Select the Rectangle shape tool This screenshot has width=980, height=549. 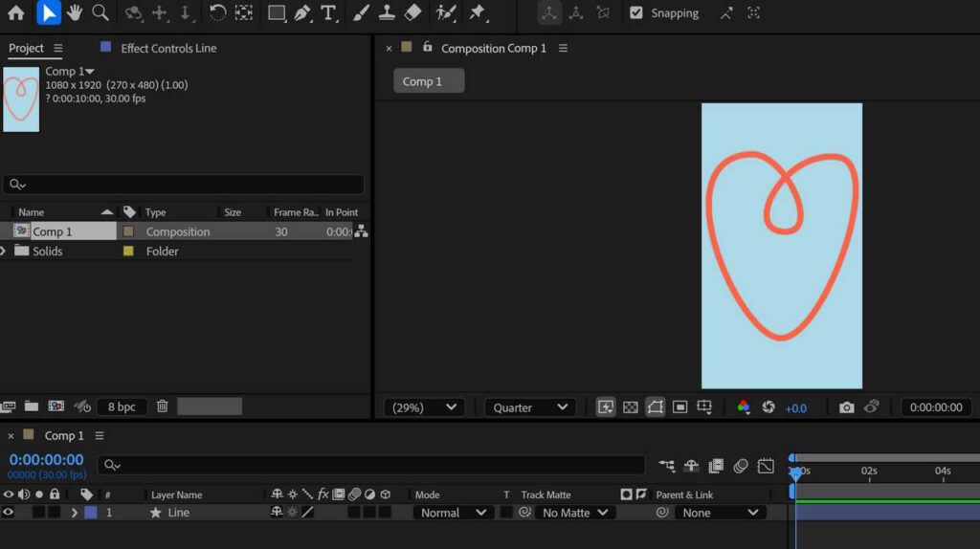[277, 12]
